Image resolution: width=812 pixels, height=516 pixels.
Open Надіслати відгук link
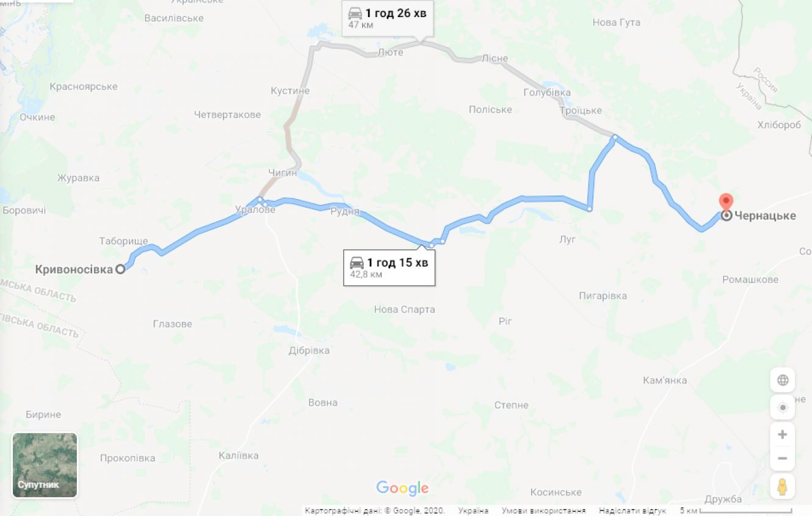click(633, 511)
